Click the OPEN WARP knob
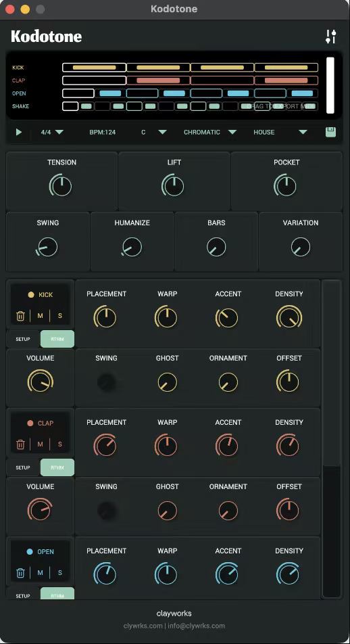The height and width of the screenshot is (644, 350). [x=167, y=574]
